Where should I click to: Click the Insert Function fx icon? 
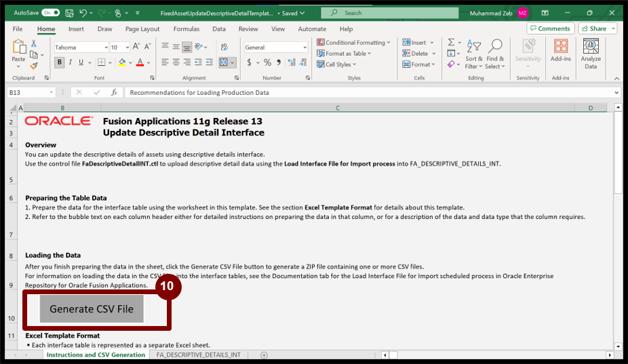(114, 92)
